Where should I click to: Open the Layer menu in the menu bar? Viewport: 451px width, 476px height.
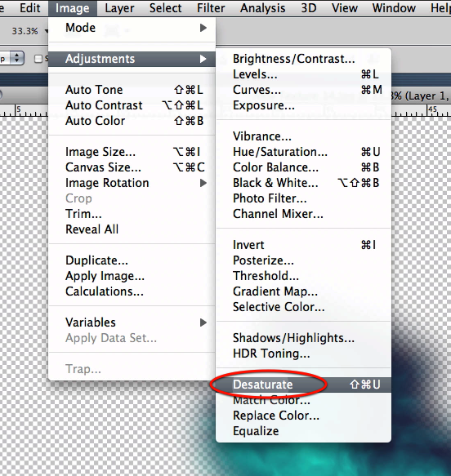(119, 8)
